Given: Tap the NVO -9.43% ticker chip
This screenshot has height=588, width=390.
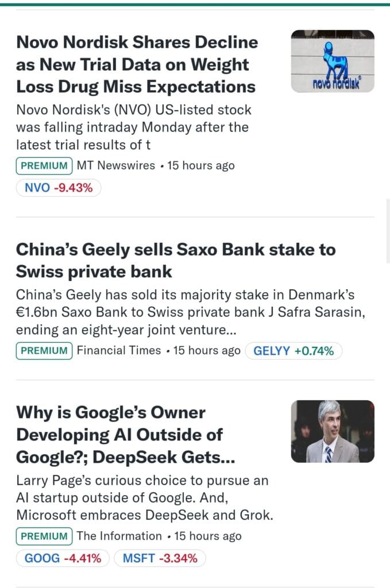Looking at the screenshot, I should coord(59,188).
